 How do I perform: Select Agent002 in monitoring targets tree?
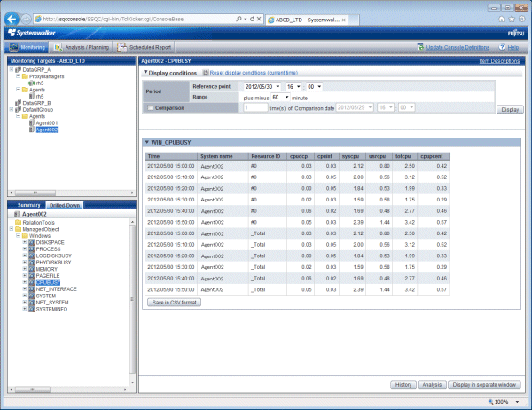pos(47,130)
